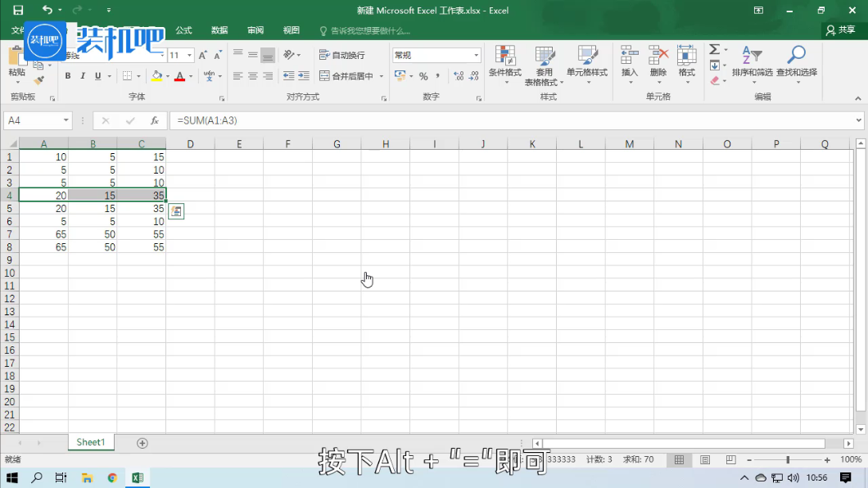Image resolution: width=868 pixels, height=488 pixels.
Task: Open the Data (数据) ribbon tab
Action: (219, 30)
